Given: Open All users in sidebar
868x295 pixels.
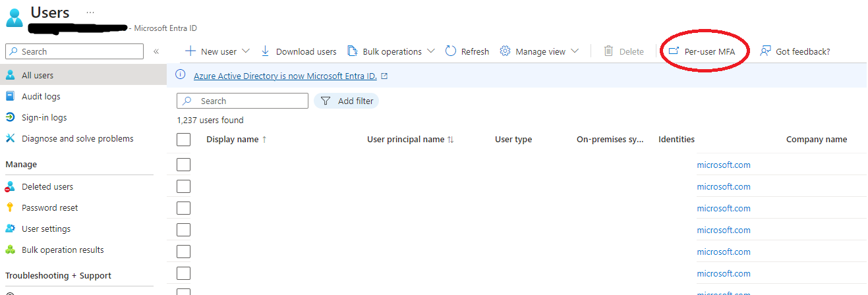Looking at the screenshot, I should [83, 75].
